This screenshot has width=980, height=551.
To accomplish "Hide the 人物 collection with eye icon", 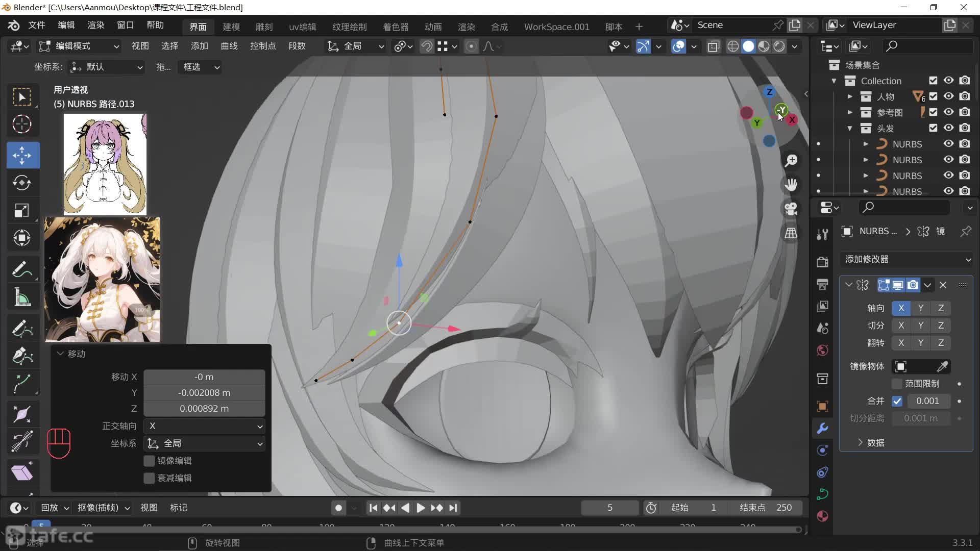I will pos(948,96).
